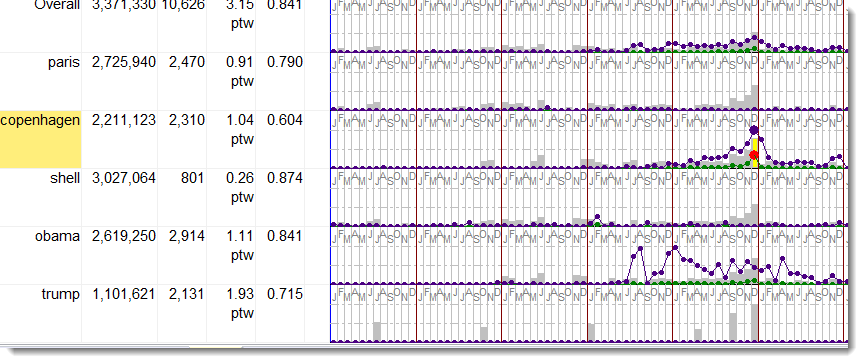The width and height of the screenshot is (863, 363).
Task: Click the paris row label
Action: point(63,62)
